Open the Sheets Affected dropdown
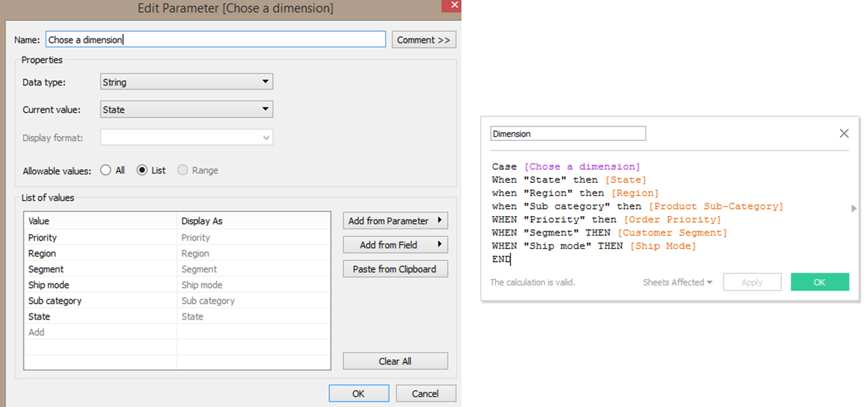 click(677, 283)
